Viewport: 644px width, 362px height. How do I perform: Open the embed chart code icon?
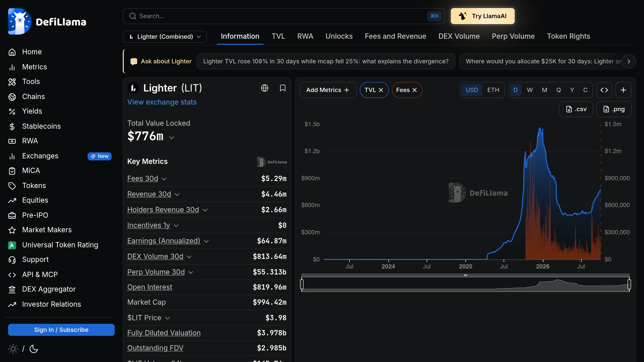[x=604, y=90]
